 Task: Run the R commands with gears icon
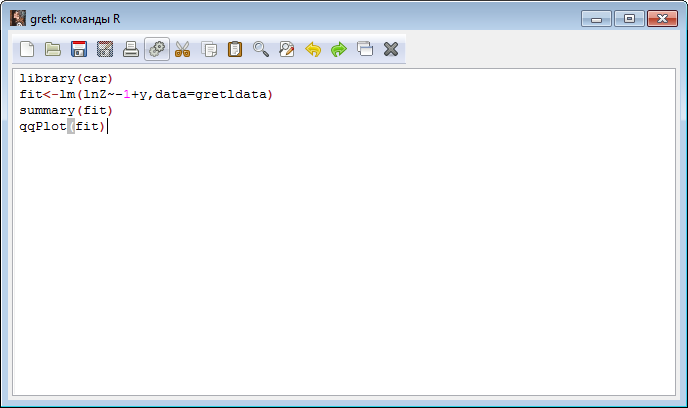[x=157, y=49]
